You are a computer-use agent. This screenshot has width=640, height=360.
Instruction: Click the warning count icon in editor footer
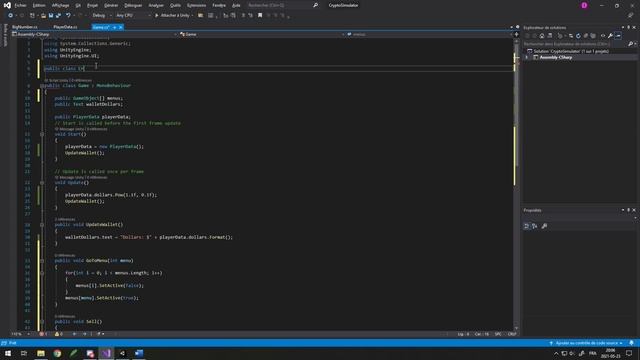click(57, 334)
